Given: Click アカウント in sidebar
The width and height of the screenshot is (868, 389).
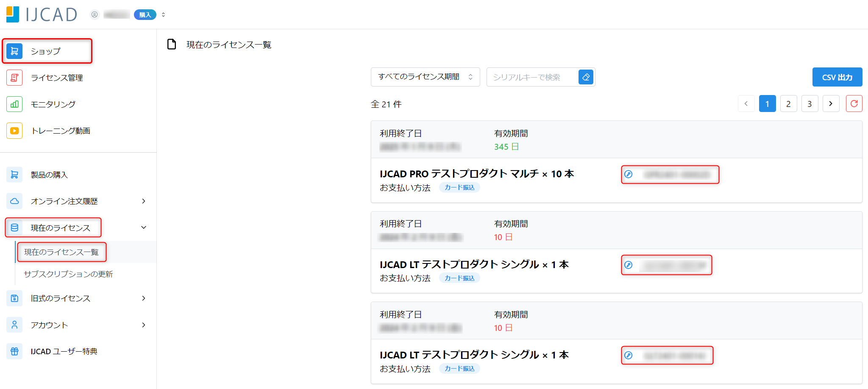Looking at the screenshot, I should tap(49, 325).
